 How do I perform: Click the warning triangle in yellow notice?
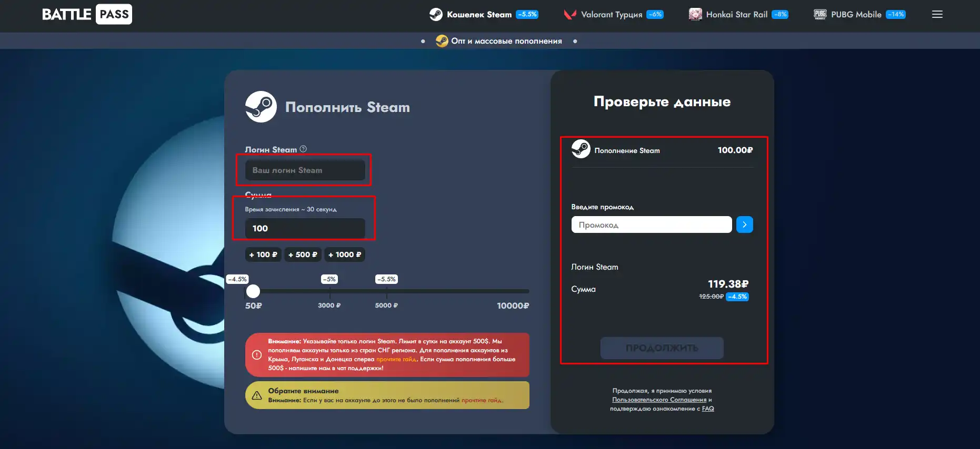pos(257,395)
